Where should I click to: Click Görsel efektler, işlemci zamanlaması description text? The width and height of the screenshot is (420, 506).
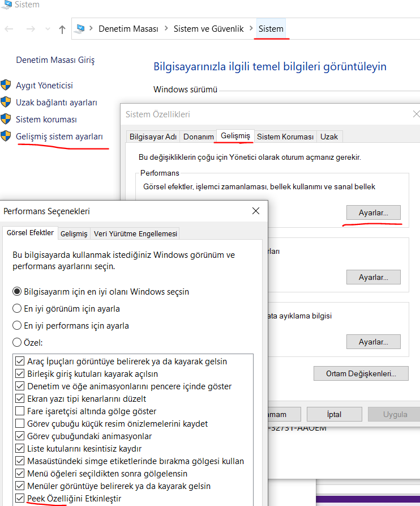(x=259, y=186)
